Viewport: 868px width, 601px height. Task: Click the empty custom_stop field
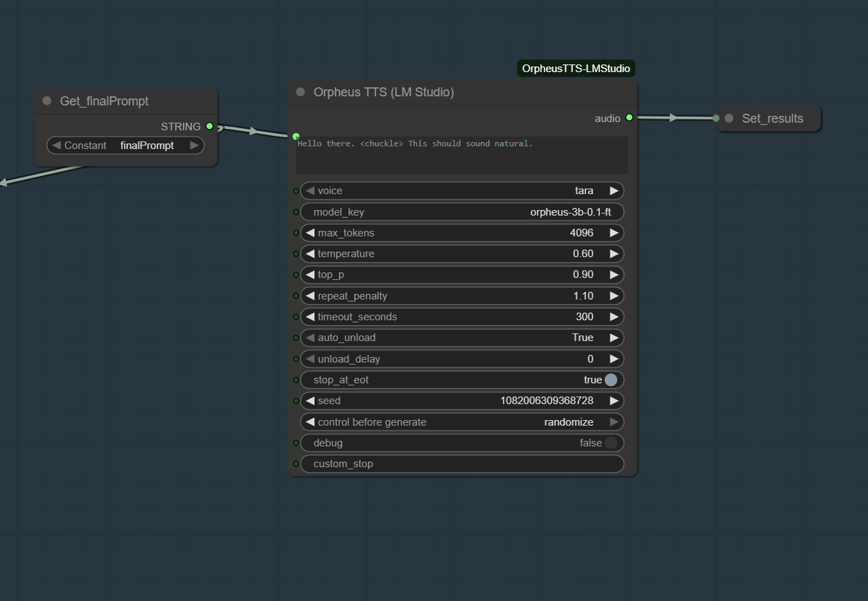point(462,464)
